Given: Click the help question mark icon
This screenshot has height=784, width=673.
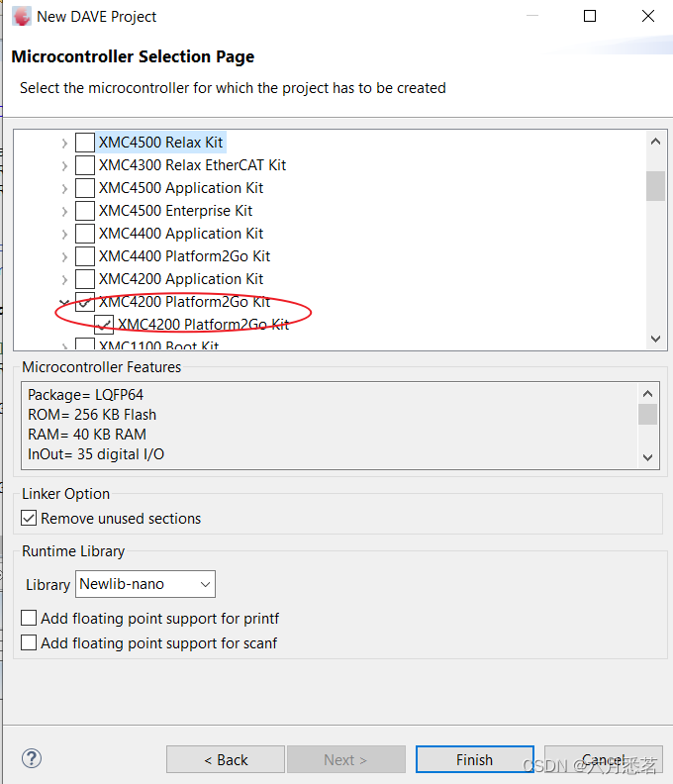Looking at the screenshot, I should [x=32, y=758].
